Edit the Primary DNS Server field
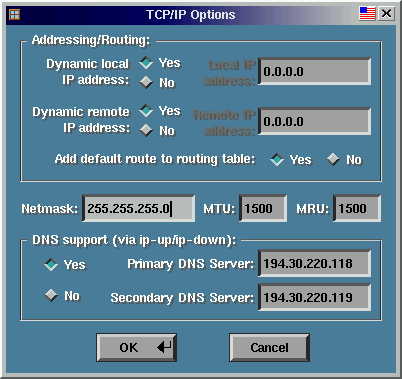The width and height of the screenshot is (402, 379). point(314,264)
